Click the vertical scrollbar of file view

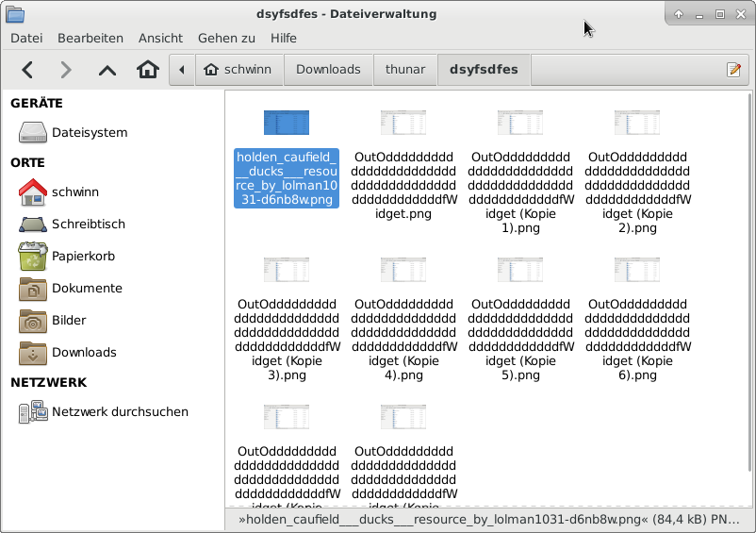(749, 283)
